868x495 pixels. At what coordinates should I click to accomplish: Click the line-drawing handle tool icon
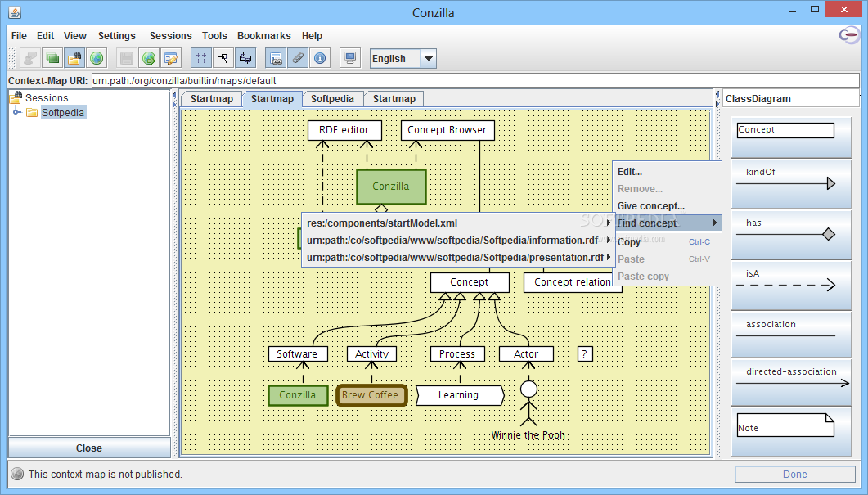click(223, 58)
